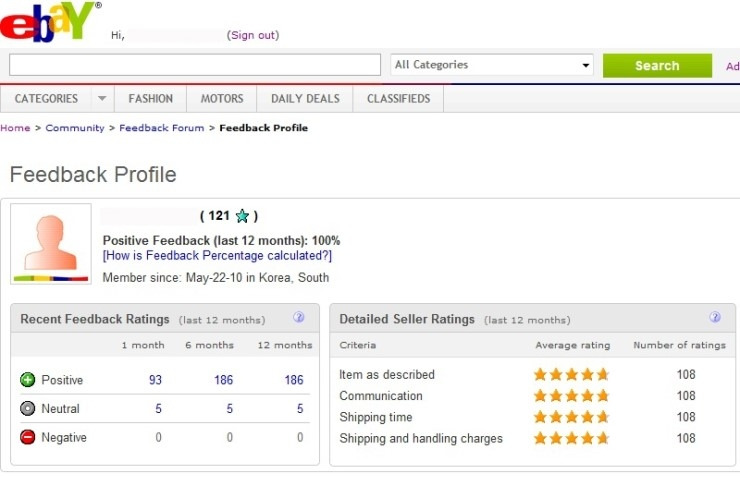
Task: Click the Criteria column header
Action: coord(358,346)
